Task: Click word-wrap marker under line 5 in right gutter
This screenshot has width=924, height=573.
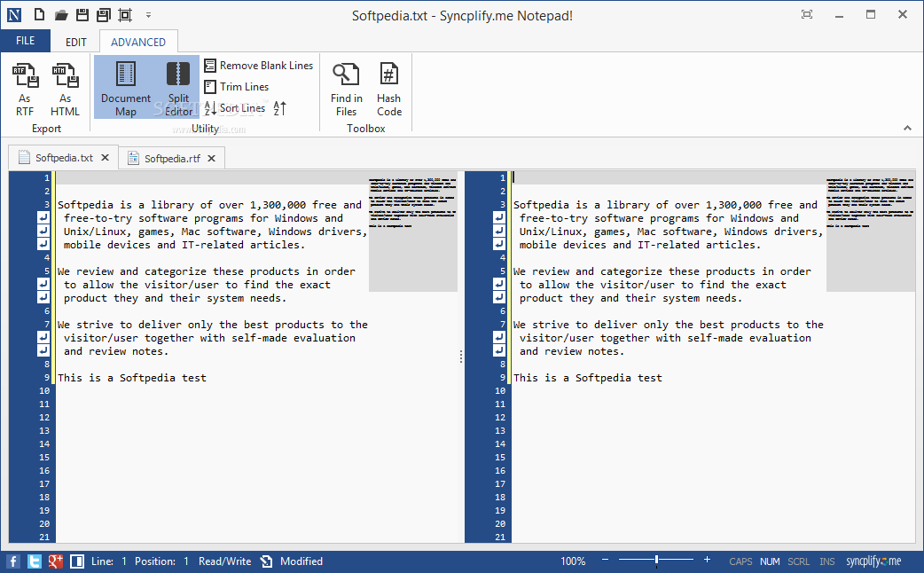Action: (x=499, y=284)
